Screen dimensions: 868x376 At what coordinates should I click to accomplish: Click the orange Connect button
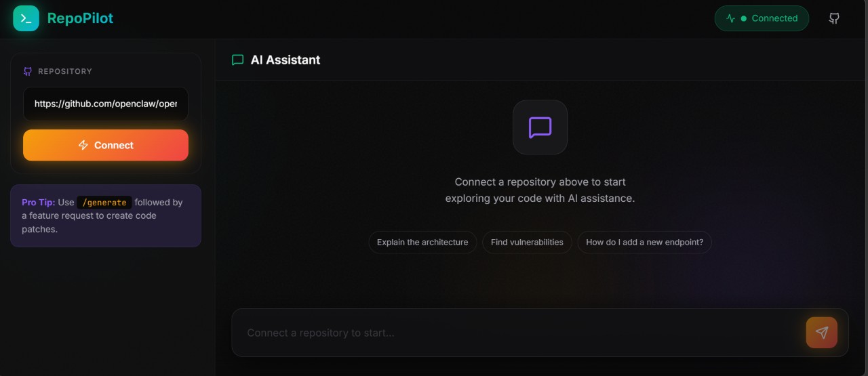106,145
